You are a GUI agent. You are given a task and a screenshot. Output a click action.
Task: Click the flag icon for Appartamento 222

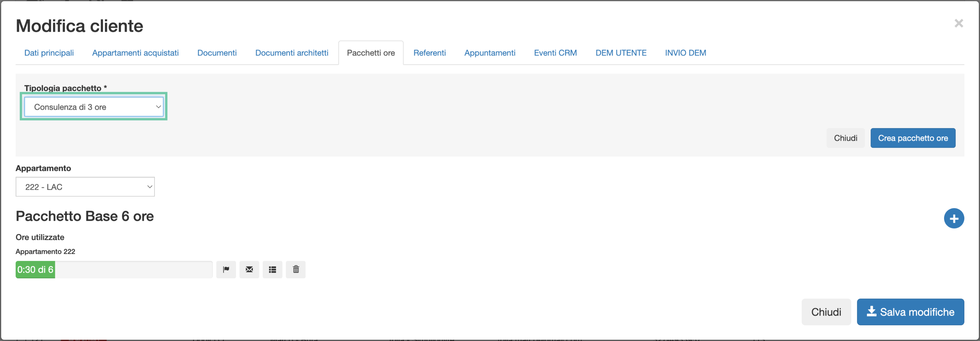point(226,269)
